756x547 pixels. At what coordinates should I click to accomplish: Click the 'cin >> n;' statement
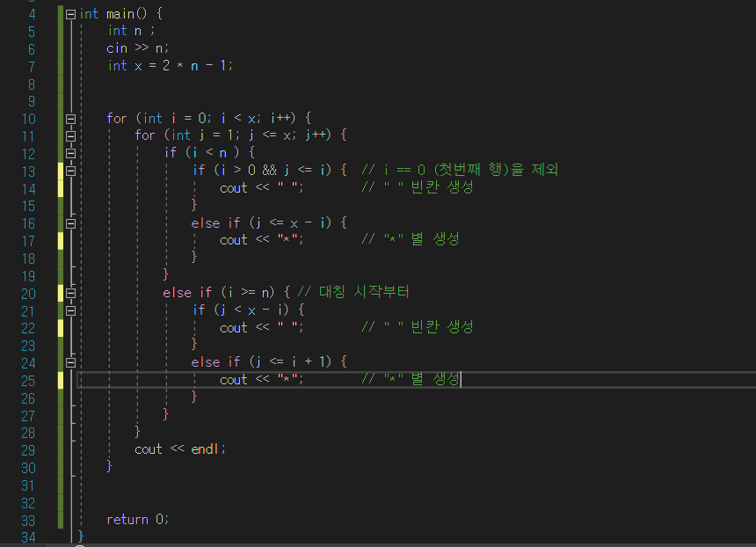tap(137, 48)
